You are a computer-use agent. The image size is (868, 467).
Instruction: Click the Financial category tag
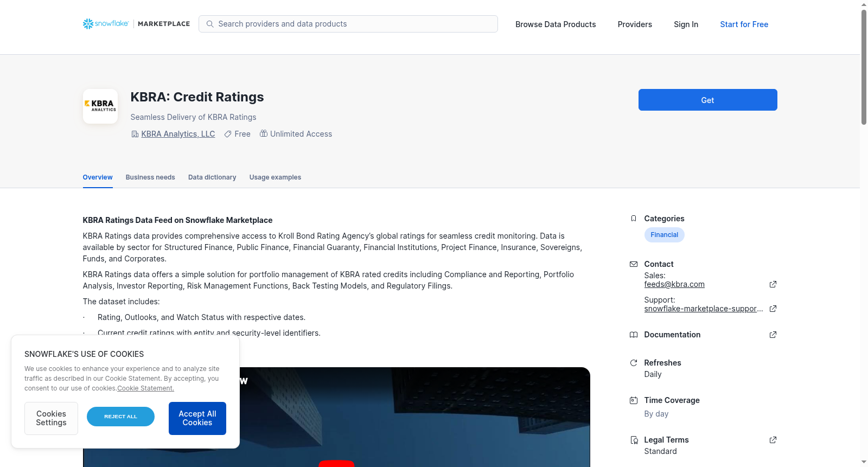pyautogui.click(x=664, y=235)
